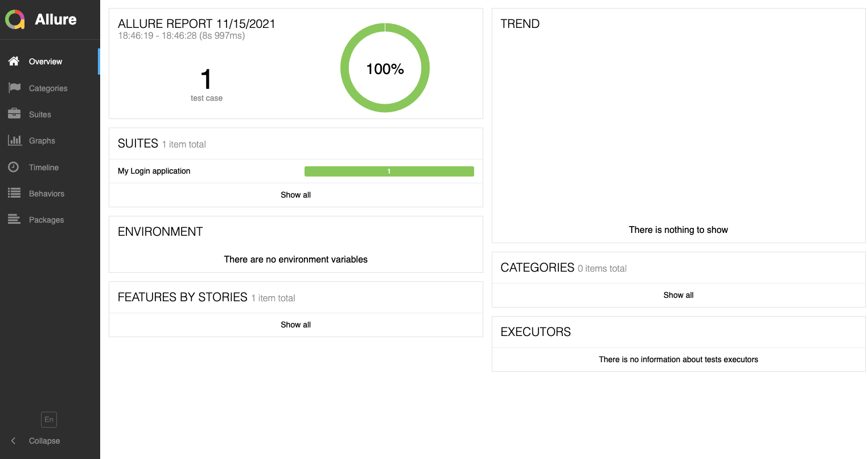This screenshot has width=868, height=459.
Task: Click the ENVIRONMENT widget heading
Action: click(x=161, y=232)
